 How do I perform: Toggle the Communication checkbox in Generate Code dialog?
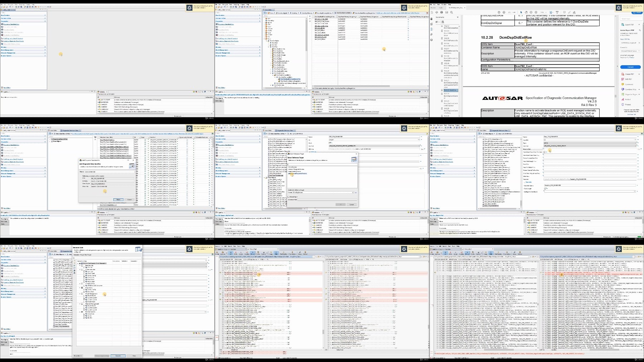(82, 270)
